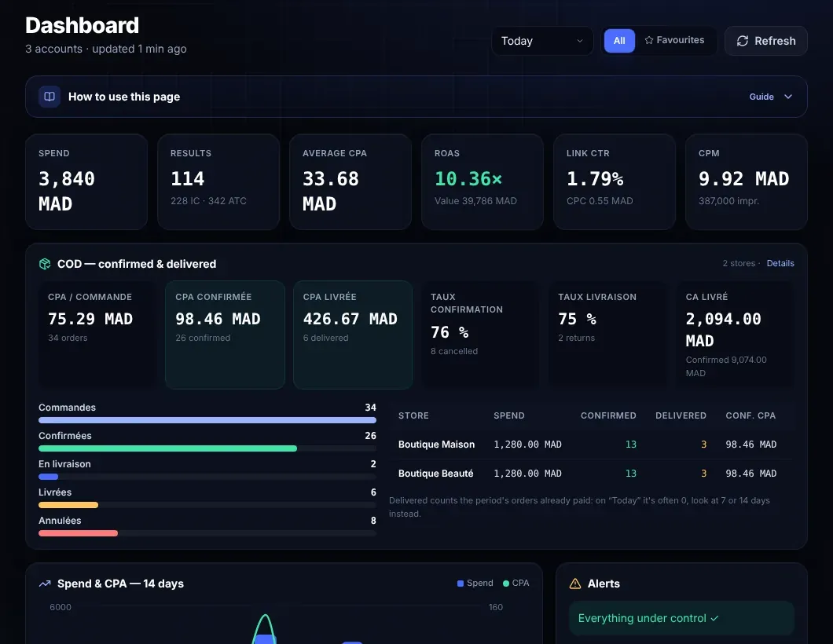Click the 'Confirmed 9,074.00 MAD' subtext

pyautogui.click(x=726, y=366)
